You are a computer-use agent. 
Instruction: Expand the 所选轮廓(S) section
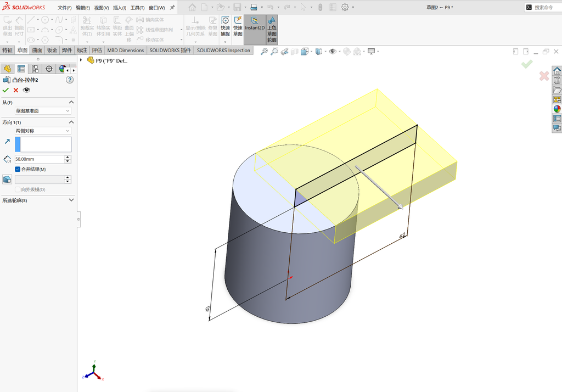(x=71, y=200)
